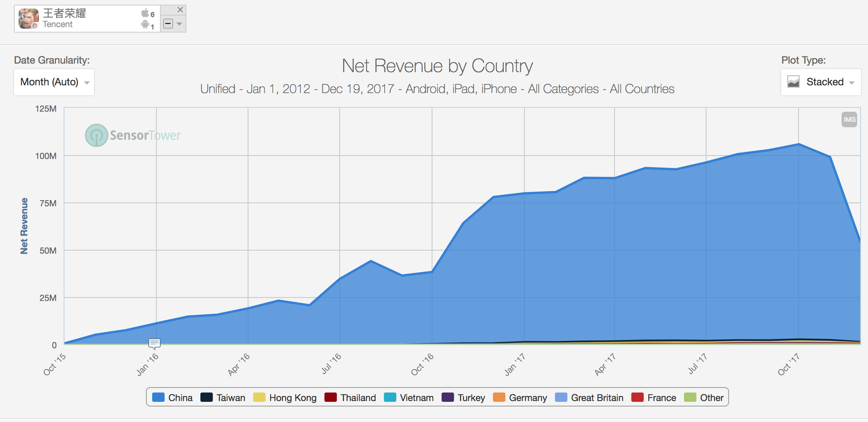Click the Germany legend swatch icon

click(x=499, y=398)
